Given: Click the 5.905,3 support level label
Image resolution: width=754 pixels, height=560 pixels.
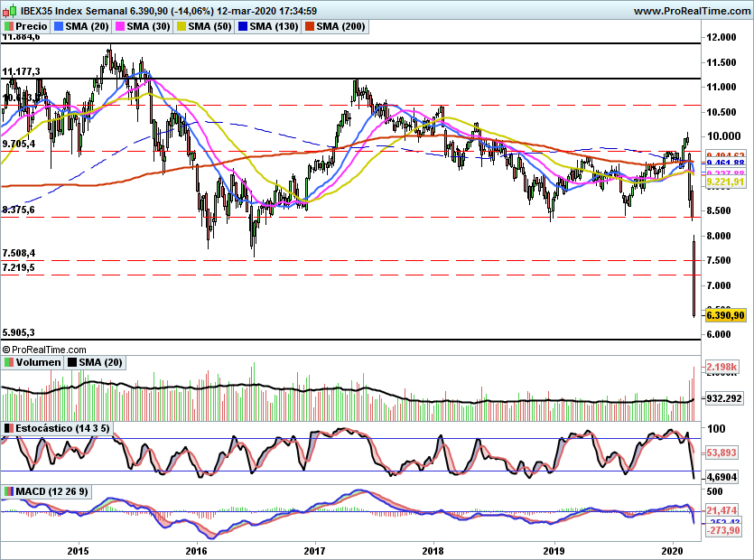Looking at the screenshot, I should [x=18, y=332].
